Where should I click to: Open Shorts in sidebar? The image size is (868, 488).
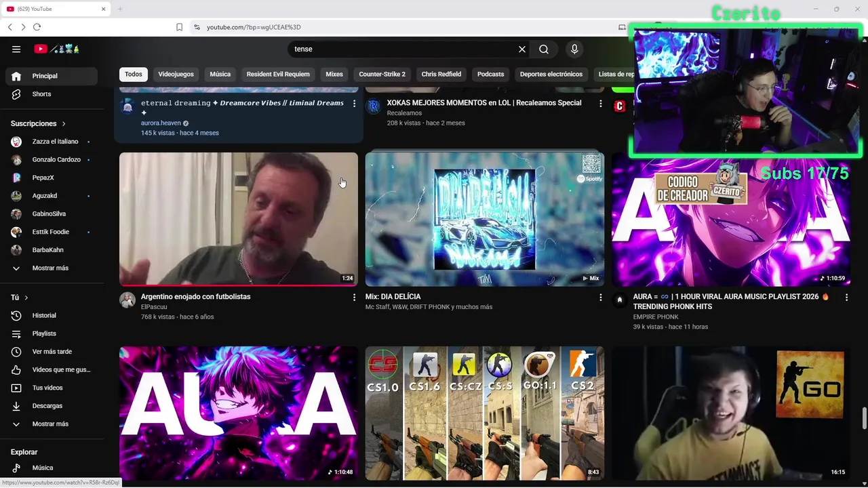coord(52,94)
